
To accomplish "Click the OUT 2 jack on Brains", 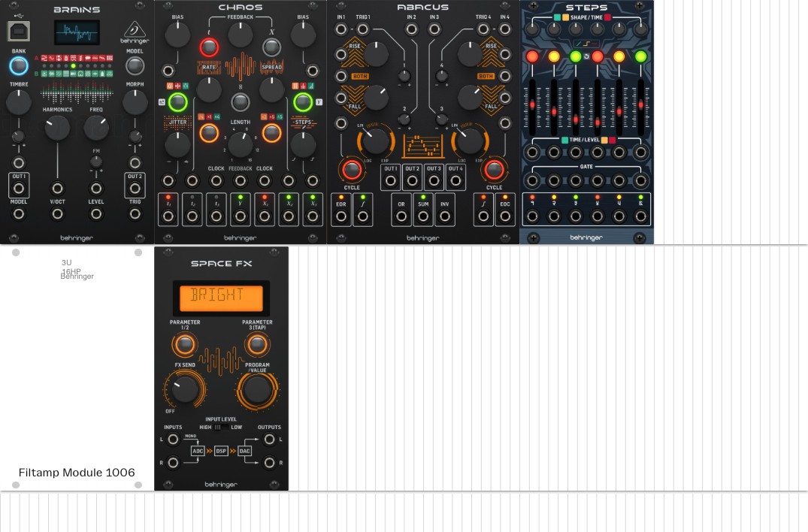I will (135, 189).
